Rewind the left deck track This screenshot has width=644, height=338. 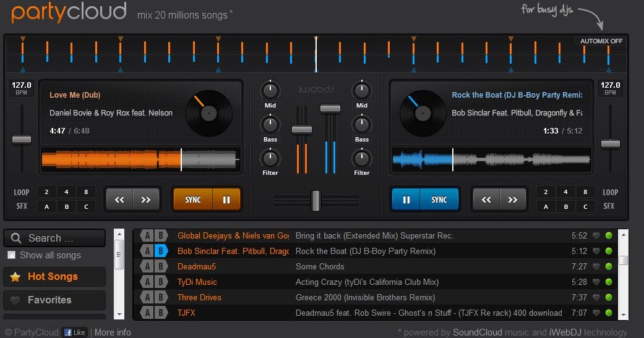(x=119, y=200)
